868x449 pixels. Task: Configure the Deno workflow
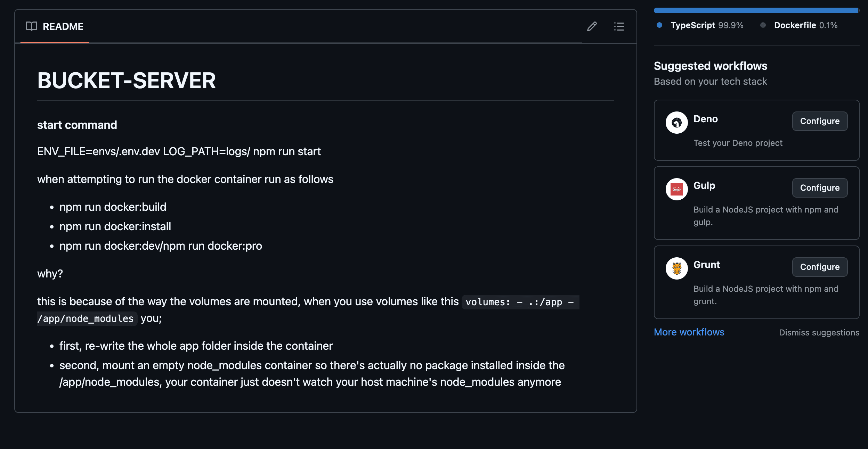(819, 121)
